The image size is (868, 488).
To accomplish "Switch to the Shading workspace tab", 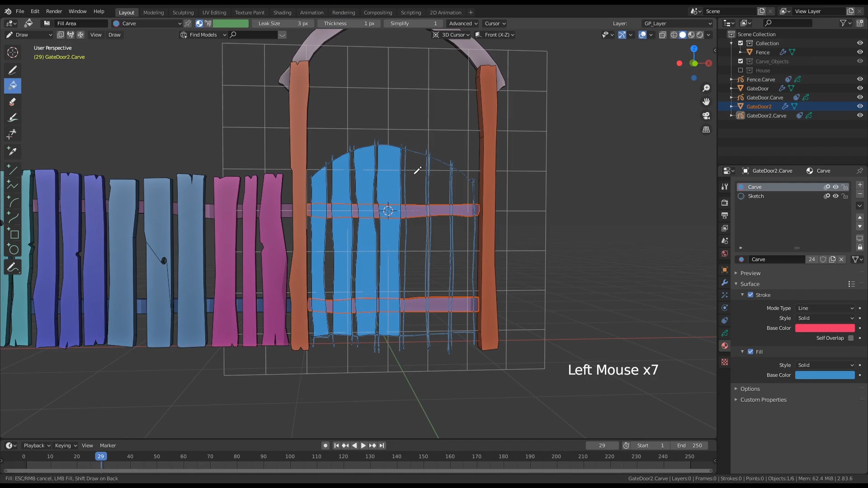I will [282, 12].
